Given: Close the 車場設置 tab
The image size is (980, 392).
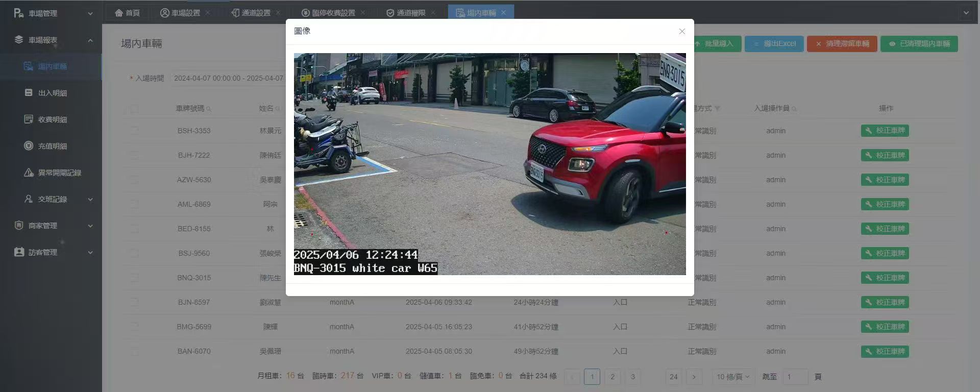Looking at the screenshot, I should (208, 13).
